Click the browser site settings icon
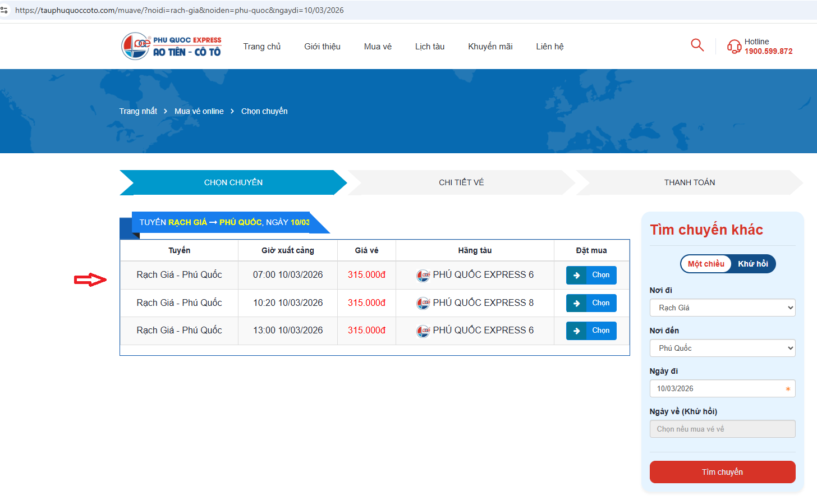Image resolution: width=817 pixels, height=504 pixels. coord(4,10)
